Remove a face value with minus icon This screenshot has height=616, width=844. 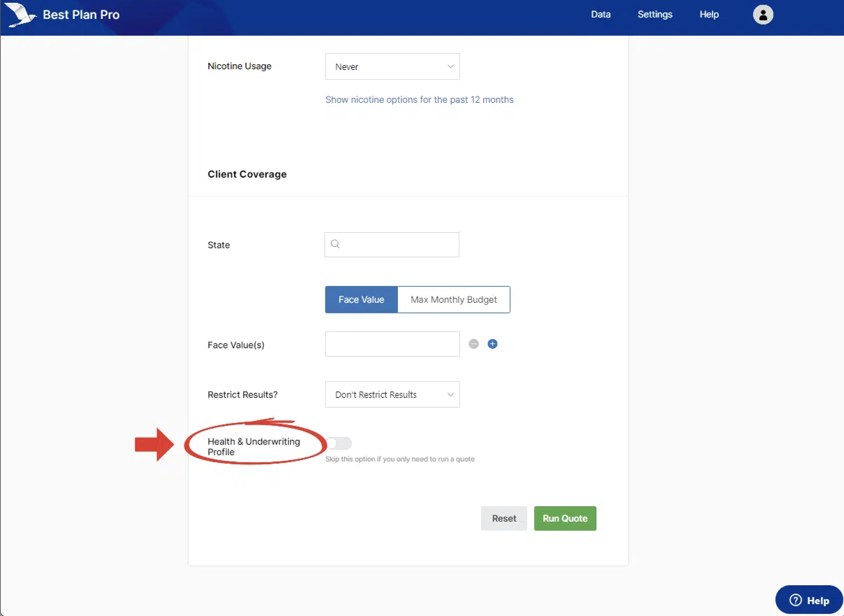(473, 344)
